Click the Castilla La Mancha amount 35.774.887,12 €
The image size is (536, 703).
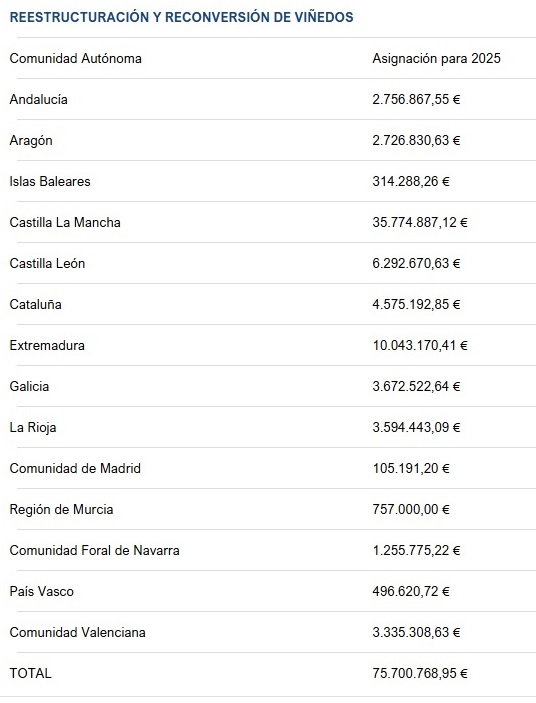pos(420,222)
